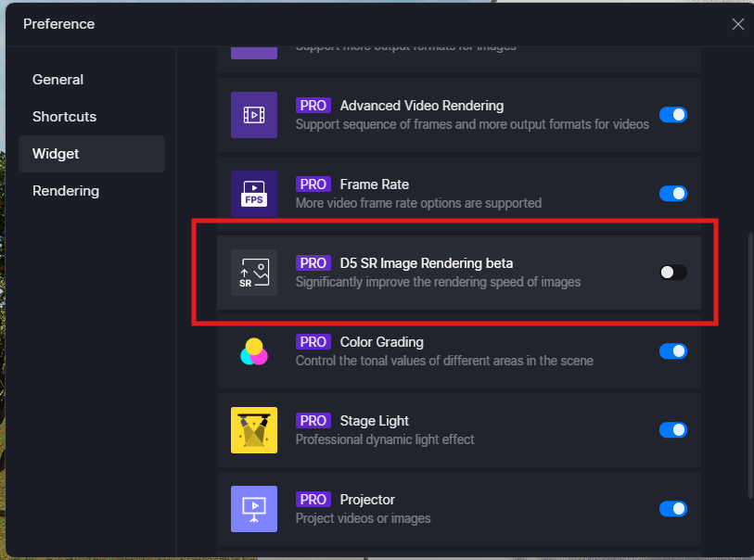Open the General preferences tab
The image size is (754, 560).
point(58,80)
